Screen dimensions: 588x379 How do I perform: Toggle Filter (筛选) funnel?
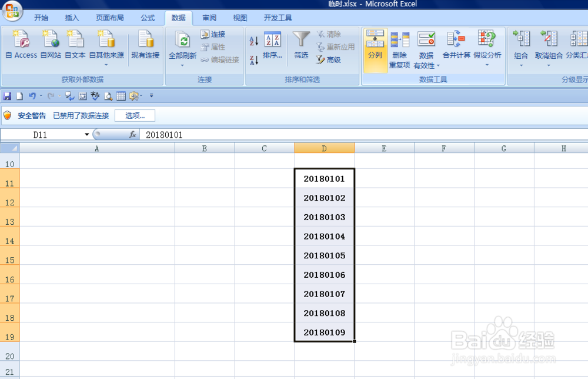point(301,45)
